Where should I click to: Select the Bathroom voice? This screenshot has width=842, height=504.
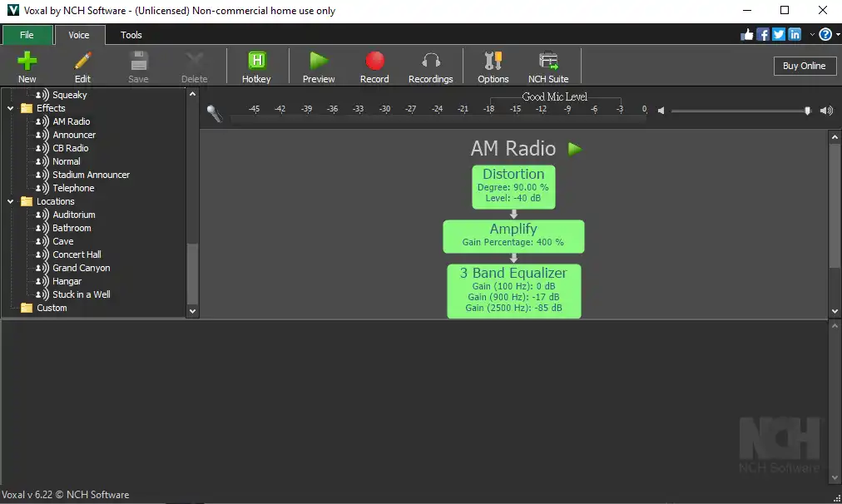[x=72, y=228]
